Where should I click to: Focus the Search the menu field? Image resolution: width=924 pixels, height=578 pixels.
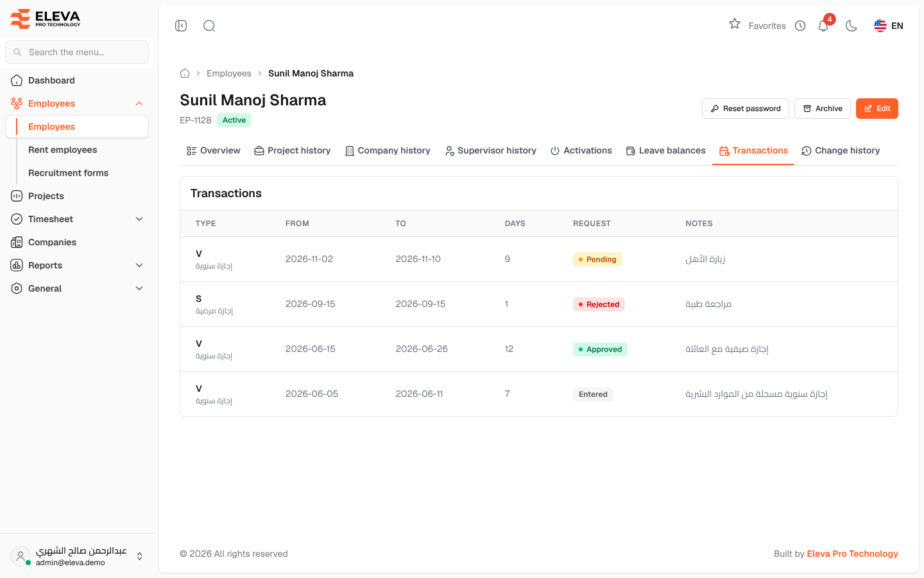[x=77, y=52]
